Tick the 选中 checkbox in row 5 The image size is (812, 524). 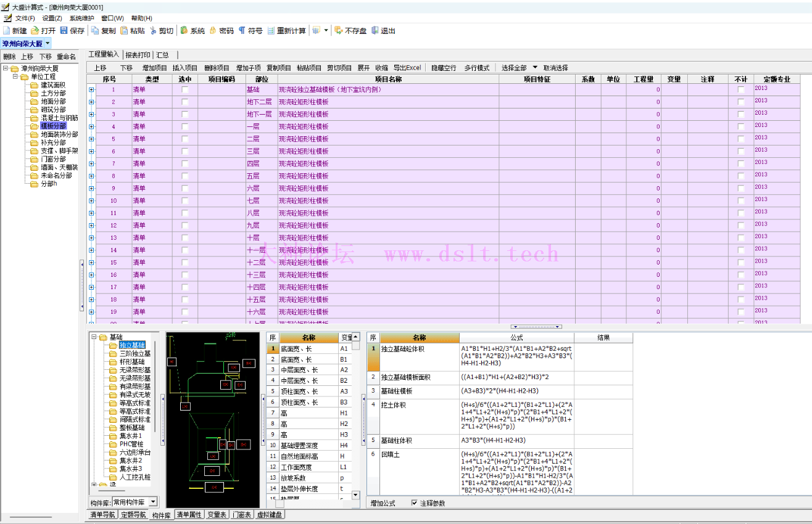click(185, 139)
